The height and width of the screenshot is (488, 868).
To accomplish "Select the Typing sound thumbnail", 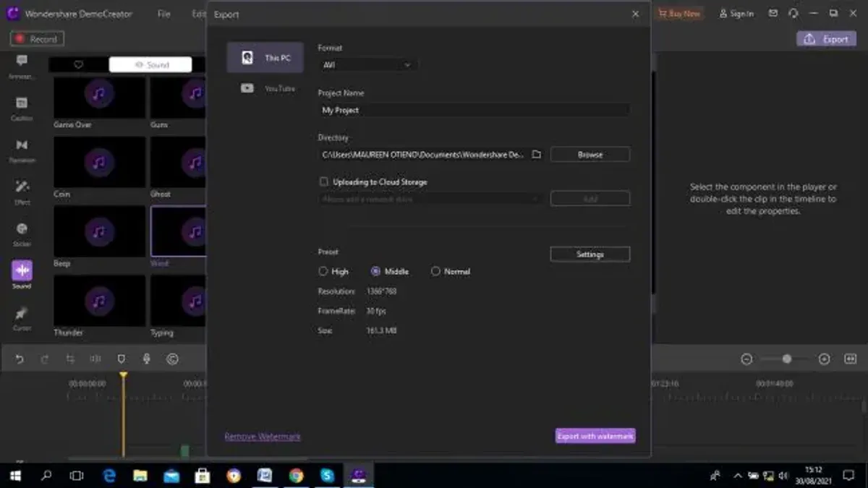I will coord(179,300).
